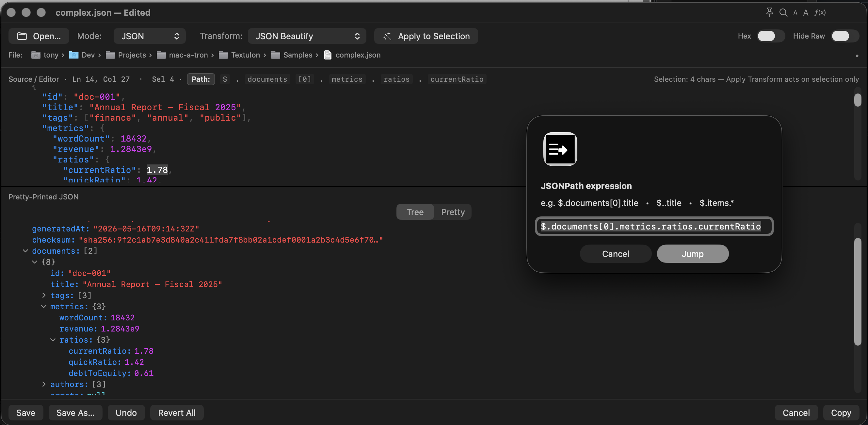Switch to the Pretty view tab
Viewport: 868px width, 425px height.
click(x=453, y=212)
